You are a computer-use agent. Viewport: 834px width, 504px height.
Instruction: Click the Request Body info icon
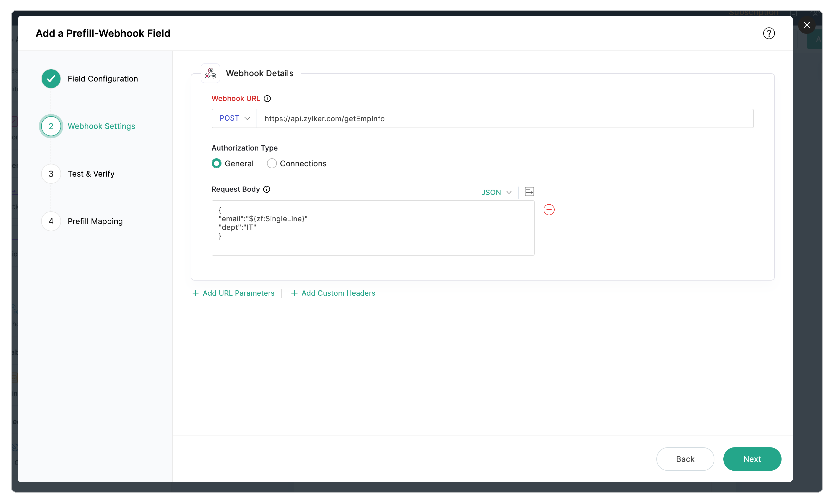coord(267,189)
